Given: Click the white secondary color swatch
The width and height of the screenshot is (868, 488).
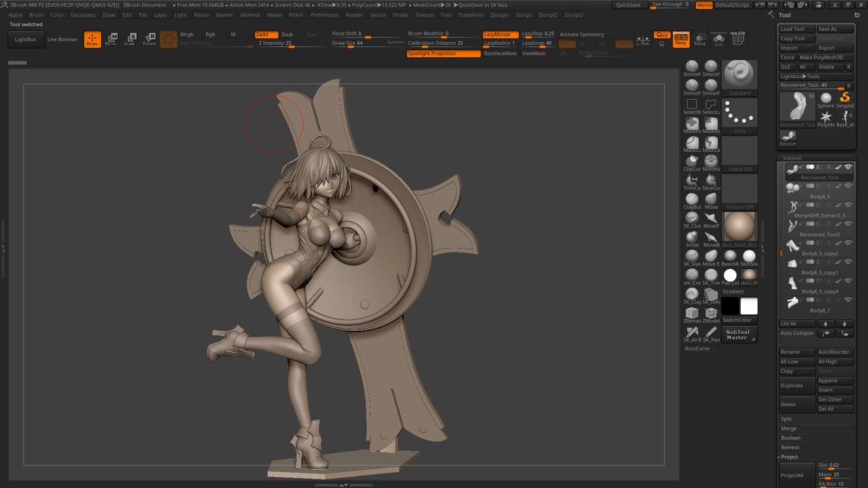Looking at the screenshot, I should [749, 307].
